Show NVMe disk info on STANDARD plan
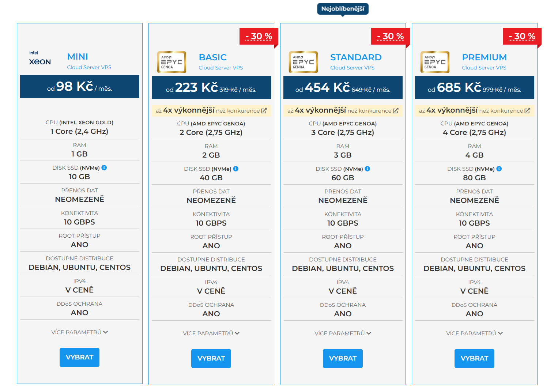The height and width of the screenshot is (392, 558). pos(367,169)
